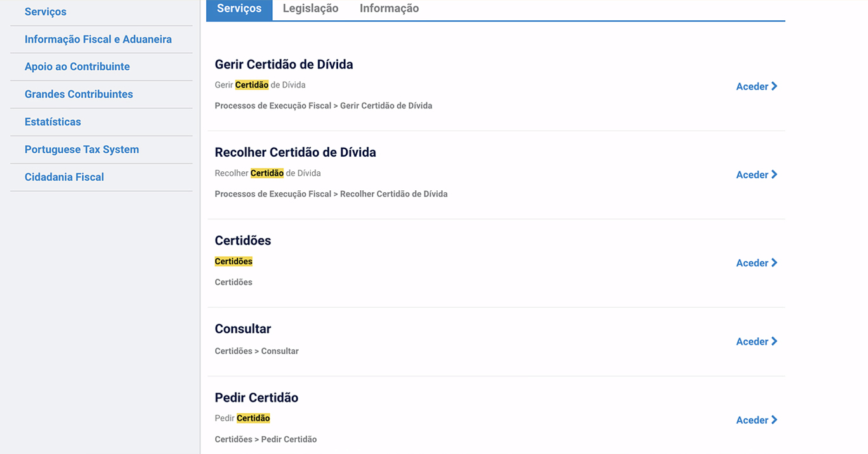Click Aceder for Recolher Certidão de Dívida
The image size is (868, 454).
point(756,175)
